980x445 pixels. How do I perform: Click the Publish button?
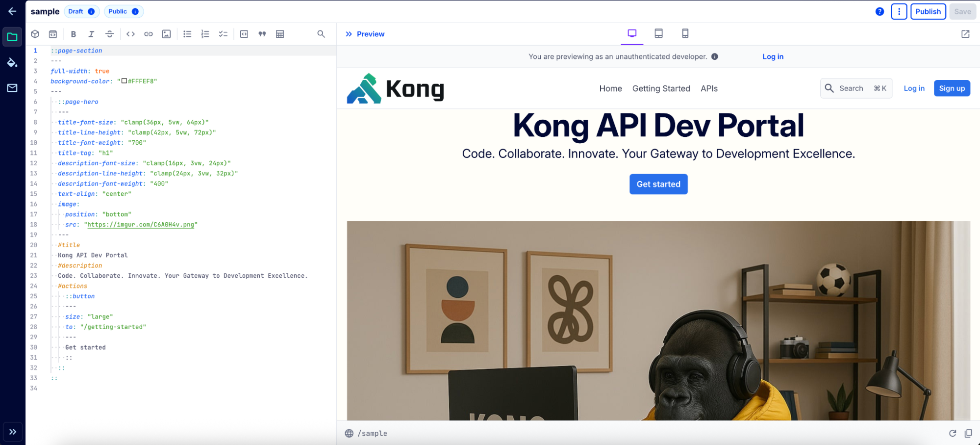point(928,11)
